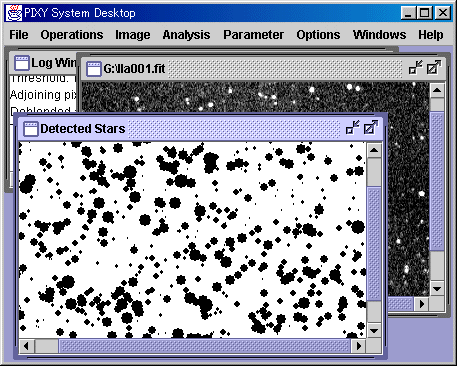
Task: Iconify the Detected Stars internal window
Action: tap(353, 128)
